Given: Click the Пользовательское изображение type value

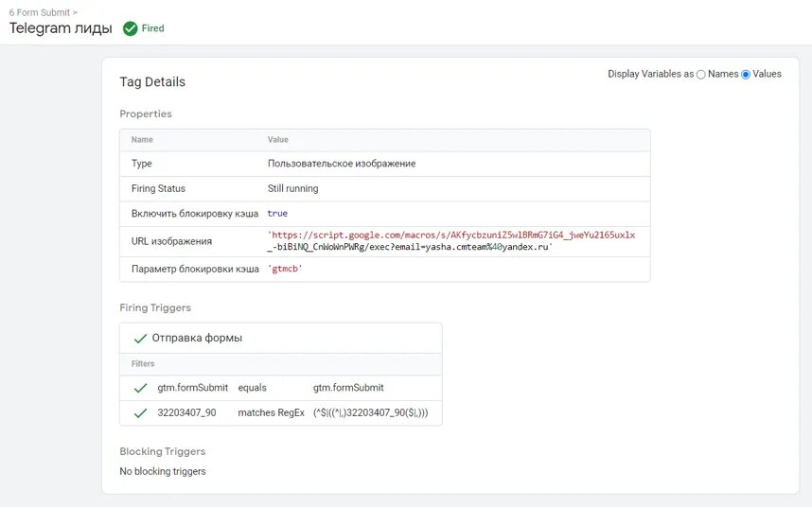Looking at the screenshot, I should coord(342,164).
